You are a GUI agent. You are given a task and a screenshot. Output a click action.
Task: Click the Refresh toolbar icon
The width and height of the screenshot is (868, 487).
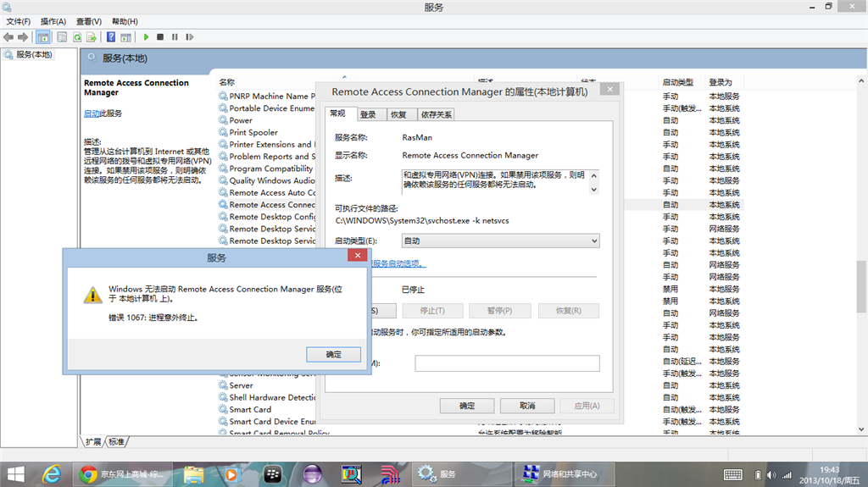click(x=77, y=37)
